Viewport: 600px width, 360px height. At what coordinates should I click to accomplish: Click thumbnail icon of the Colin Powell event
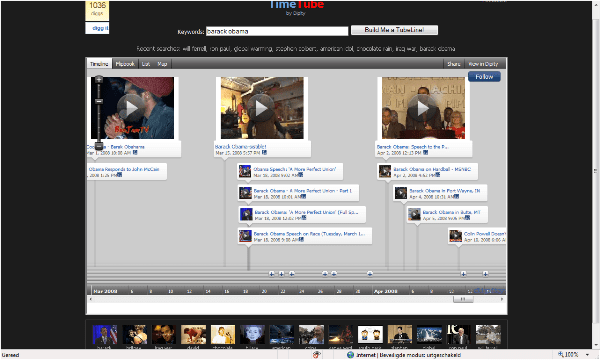455,236
